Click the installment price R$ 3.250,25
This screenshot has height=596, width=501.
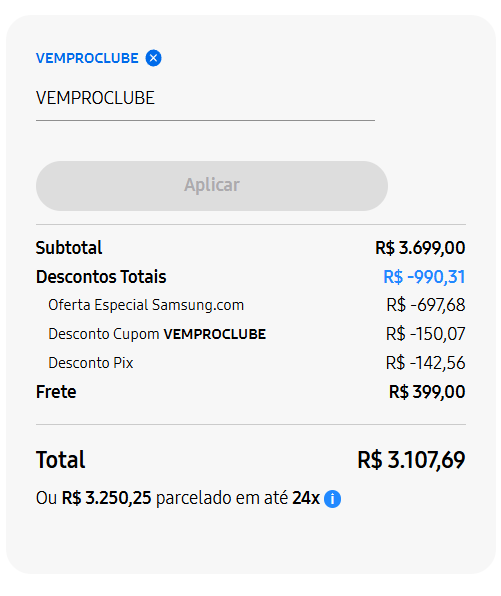[x=106, y=498]
